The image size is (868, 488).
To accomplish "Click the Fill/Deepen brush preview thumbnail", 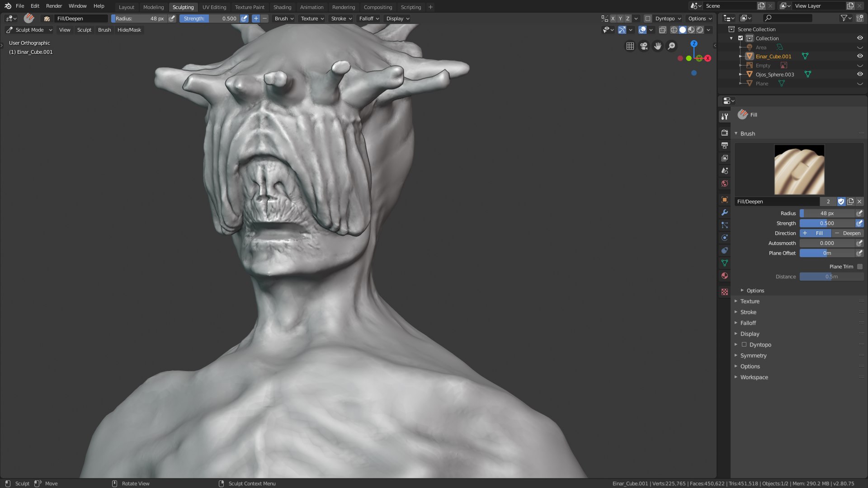I will pyautogui.click(x=799, y=170).
